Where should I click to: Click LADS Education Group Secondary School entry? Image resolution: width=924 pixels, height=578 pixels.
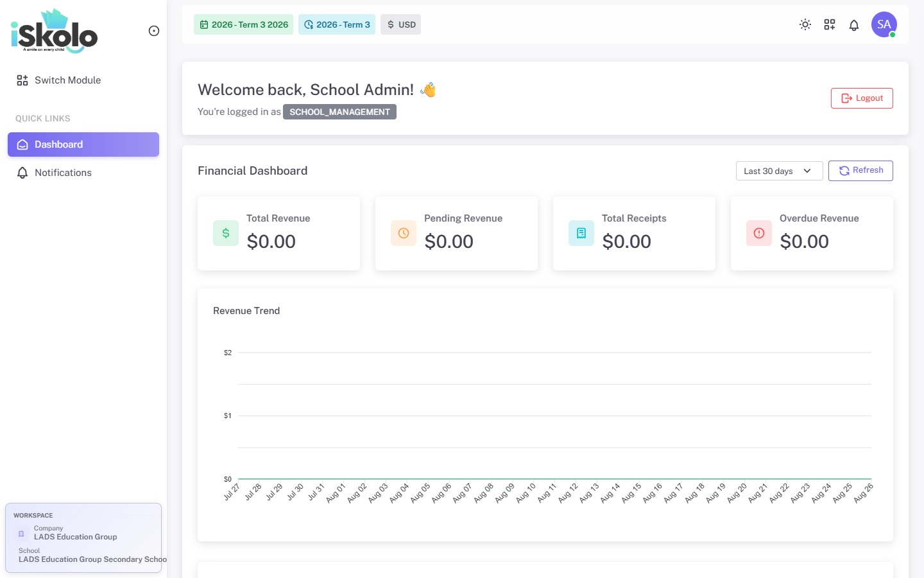tap(92, 559)
